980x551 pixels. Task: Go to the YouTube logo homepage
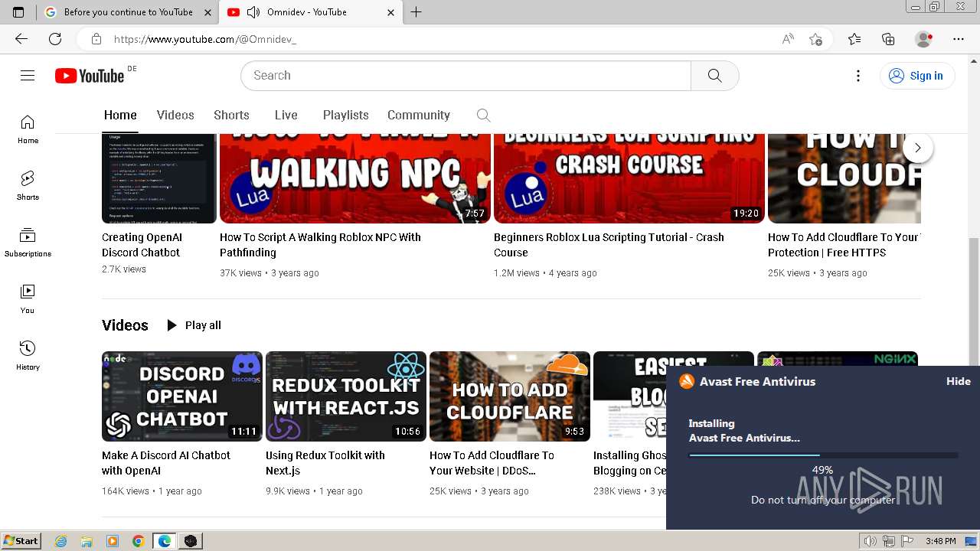point(90,76)
